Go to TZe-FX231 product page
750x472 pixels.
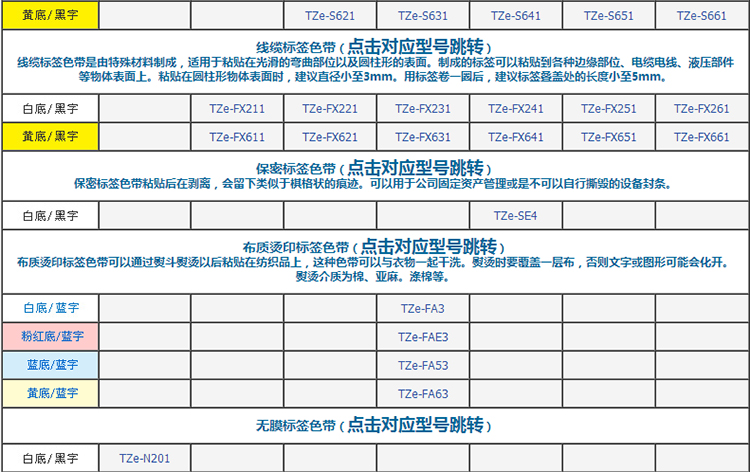pyautogui.click(x=423, y=109)
